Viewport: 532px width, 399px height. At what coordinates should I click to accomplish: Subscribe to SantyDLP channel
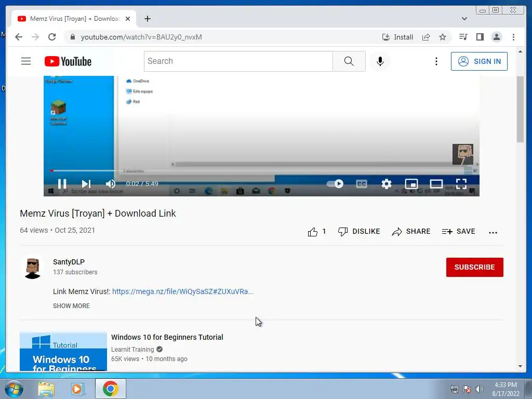475,267
